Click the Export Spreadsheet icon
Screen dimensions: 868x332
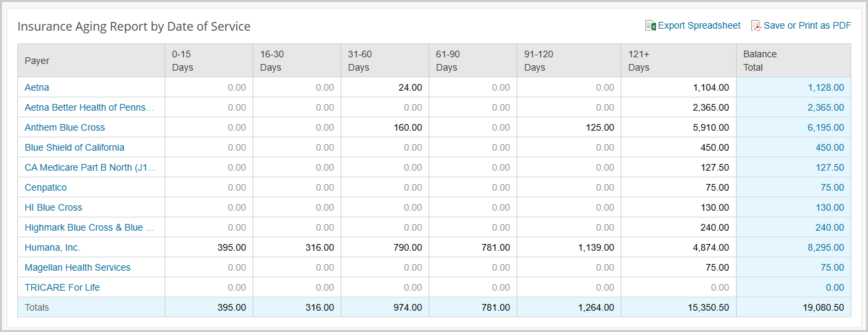pyautogui.click(x=651, y=26)
